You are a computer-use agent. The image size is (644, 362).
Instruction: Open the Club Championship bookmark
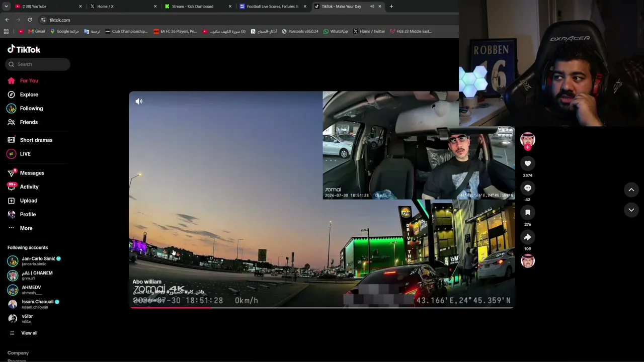[x=126, y=31]
